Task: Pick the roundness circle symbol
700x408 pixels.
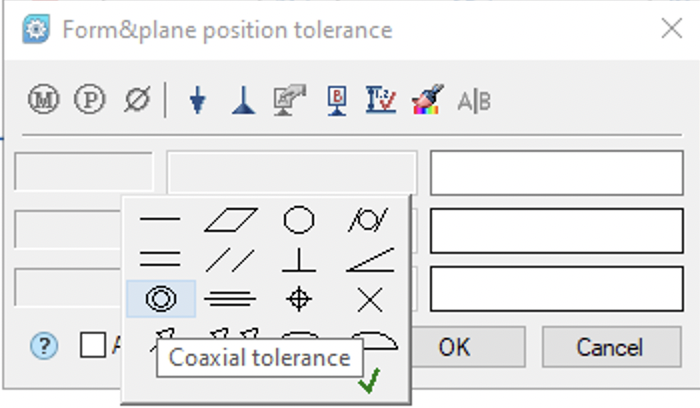Action: coord(299,219)
